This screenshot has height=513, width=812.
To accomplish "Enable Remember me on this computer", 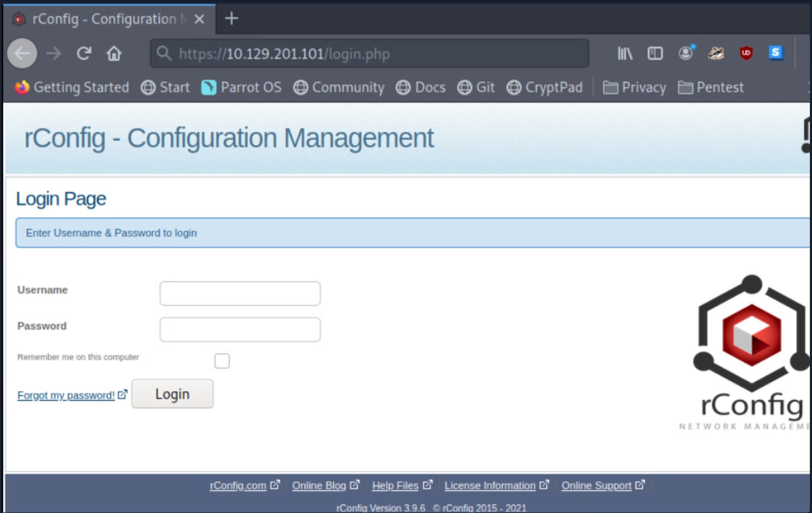I will [222, 361].
